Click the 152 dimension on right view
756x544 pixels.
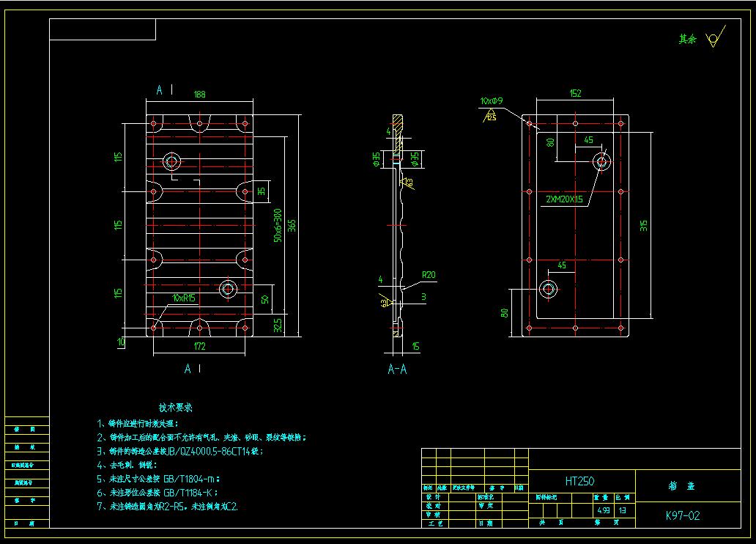pos(576,92)
